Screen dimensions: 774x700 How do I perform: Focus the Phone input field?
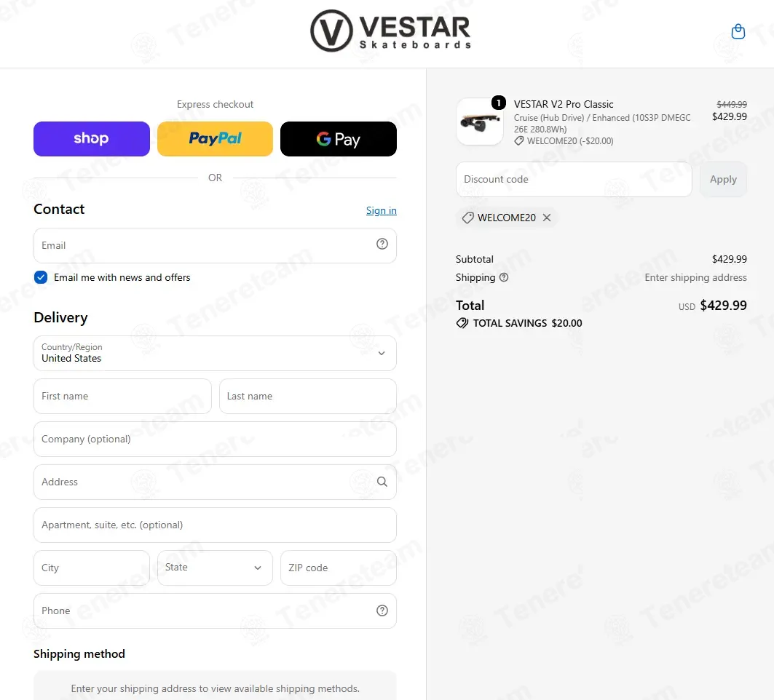click(215, 610)
